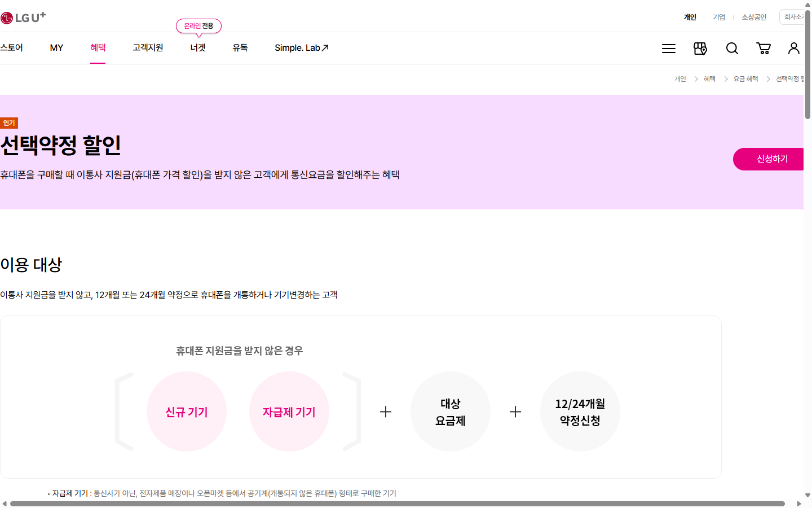Image resolution: width=812 pixels, height=508 pixels.
Task: Open the 고객지원 menu
Action: point(148,48)
